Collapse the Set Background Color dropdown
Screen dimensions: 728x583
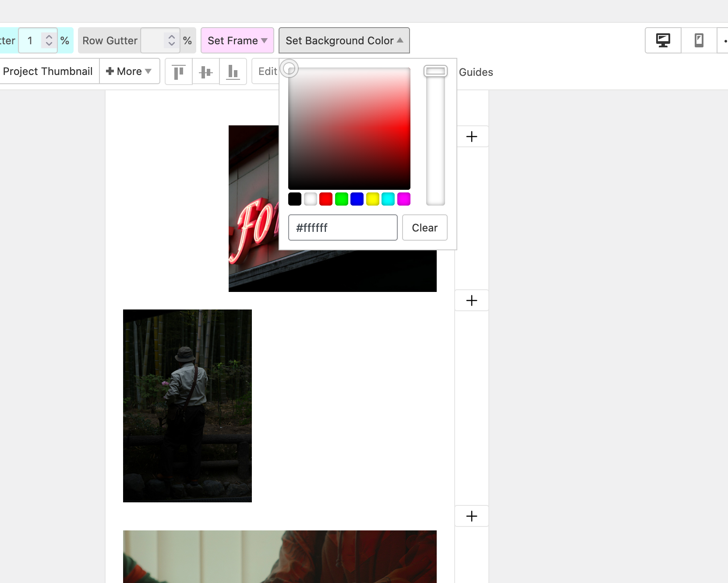(344, 41)
